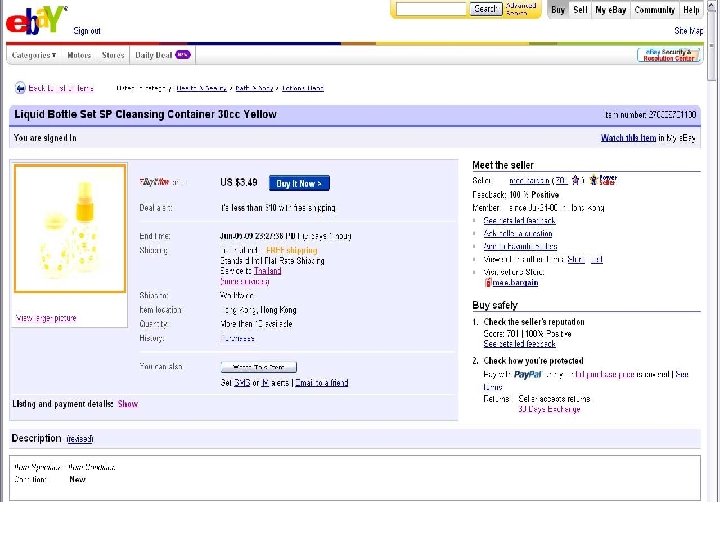The image size is (720, 540).
Task: Click Watch this item link at top right
Action: pyautogui.click(x=628, y=138)
